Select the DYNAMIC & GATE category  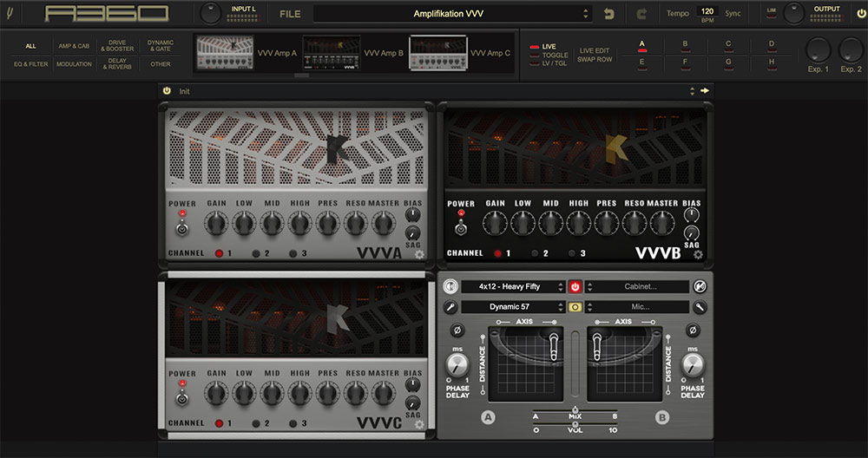(x=161, y=45)
